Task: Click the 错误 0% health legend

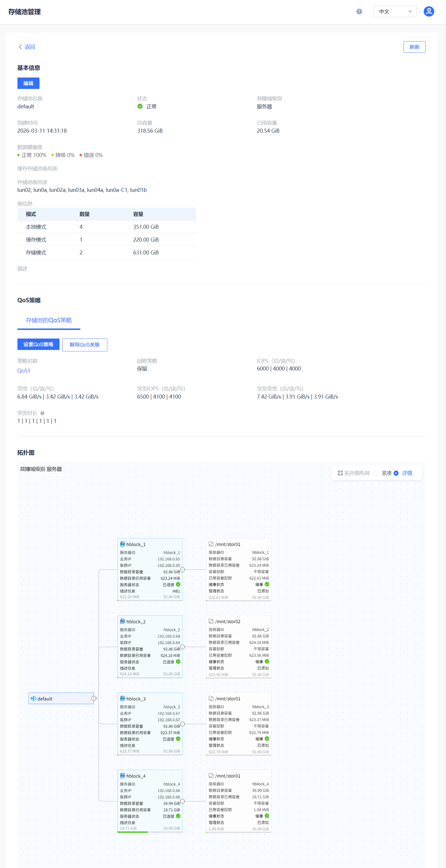Action: click(91, 155)
